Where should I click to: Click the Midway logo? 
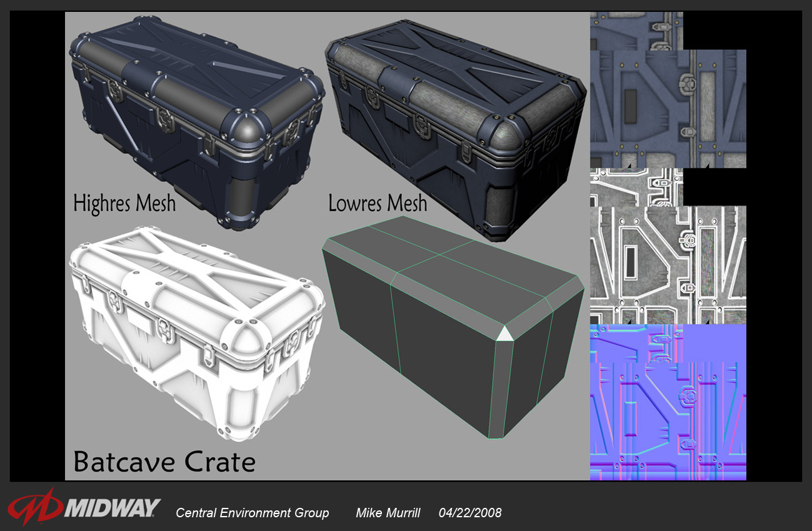[x=84, y=507]
